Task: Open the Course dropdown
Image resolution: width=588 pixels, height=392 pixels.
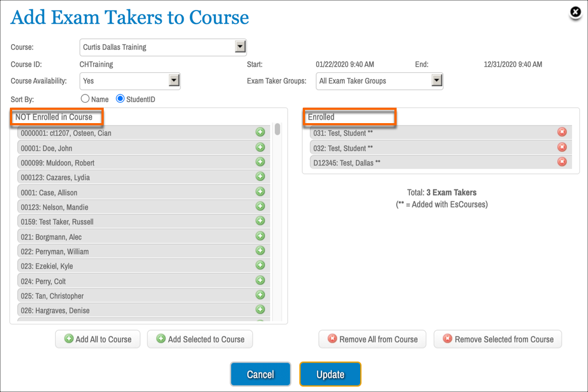Action: pyautogui.click(x=240, y=47)
